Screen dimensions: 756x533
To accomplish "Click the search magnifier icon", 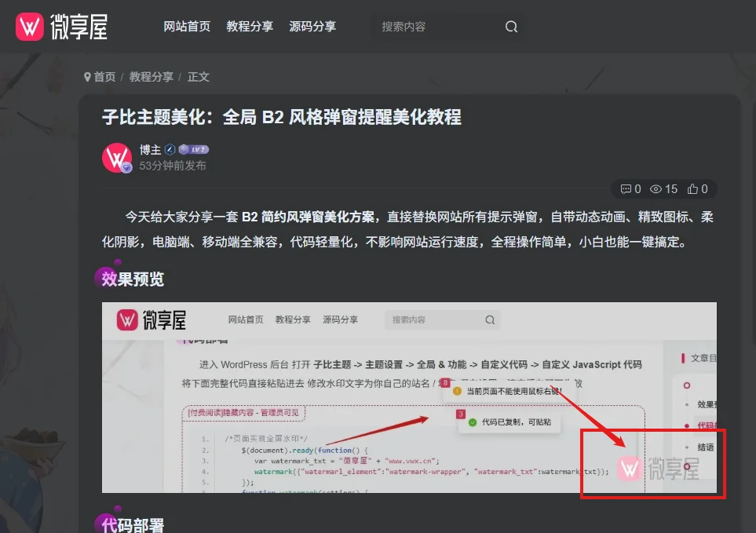I will [x=511, y=27].
